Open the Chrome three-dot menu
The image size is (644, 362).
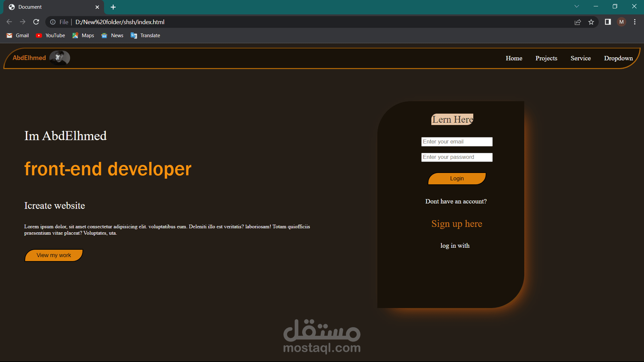coord(635,22)
